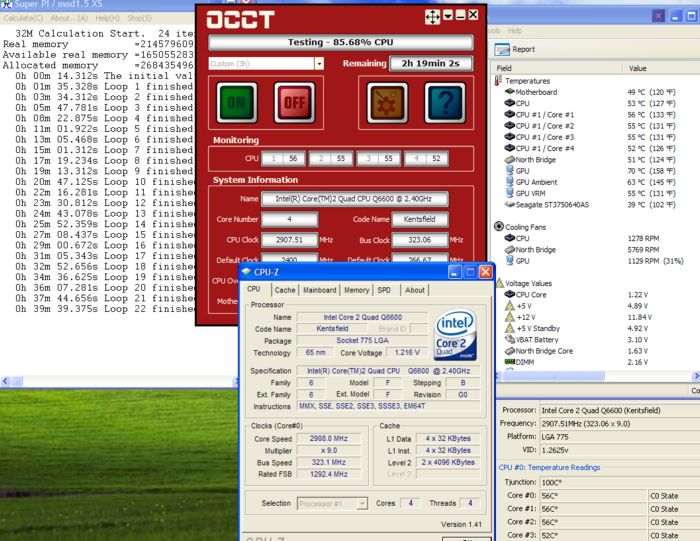Click the Cooling Fans group icon
The width and height of the screenshot is (700, 541).
tap(499, 226)
